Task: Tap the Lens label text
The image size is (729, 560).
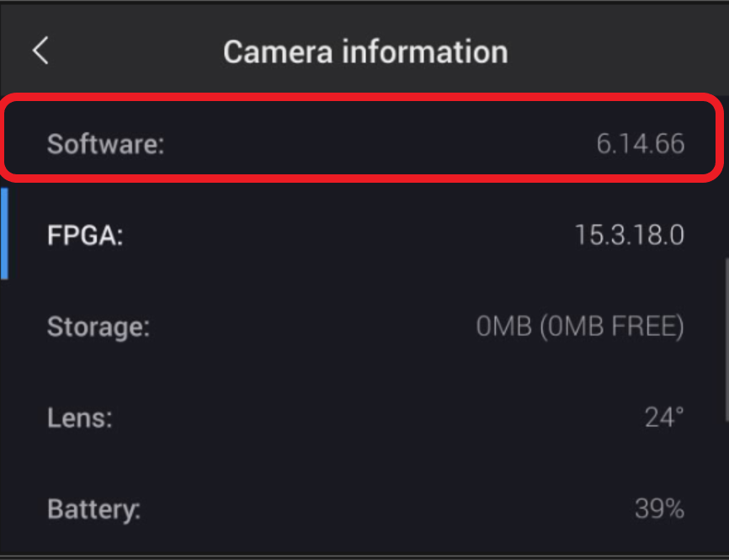Action: 79,418
